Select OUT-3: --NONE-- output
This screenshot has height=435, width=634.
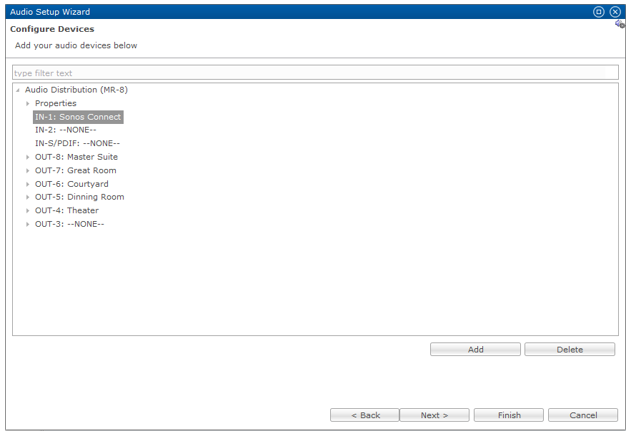69,224
